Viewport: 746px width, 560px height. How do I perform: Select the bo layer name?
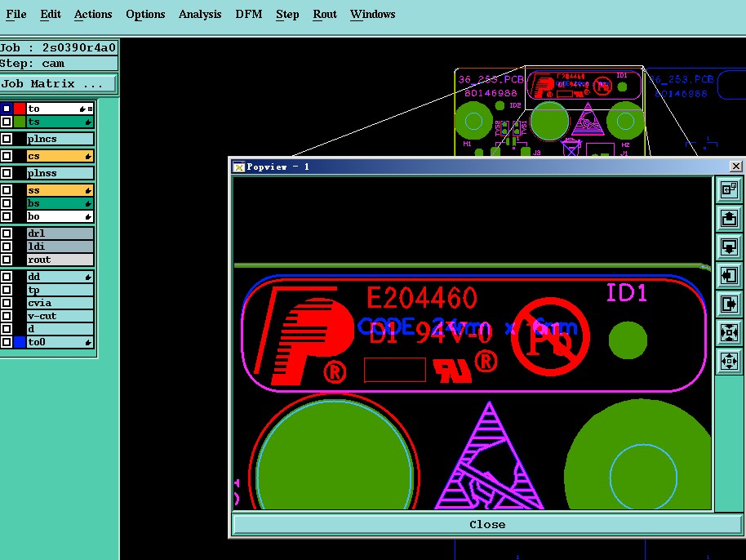click(60, 216)
